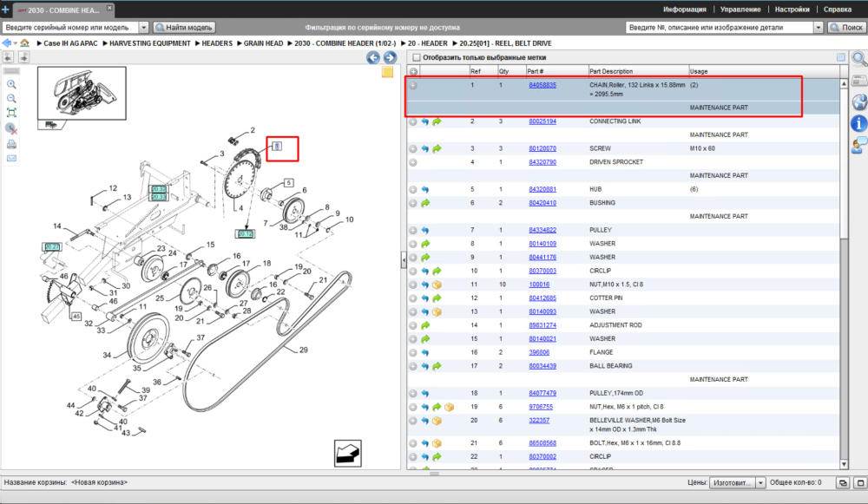This screenshot has width=868, height=504.
Task: Open the yellow sticky note icon
Action: click(387, 72)
